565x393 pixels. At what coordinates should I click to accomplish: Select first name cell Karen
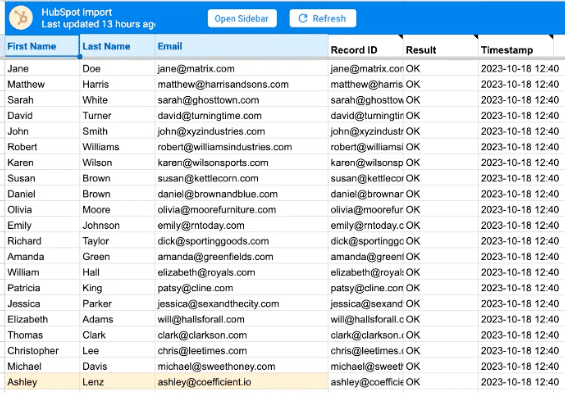pos(42,162)
